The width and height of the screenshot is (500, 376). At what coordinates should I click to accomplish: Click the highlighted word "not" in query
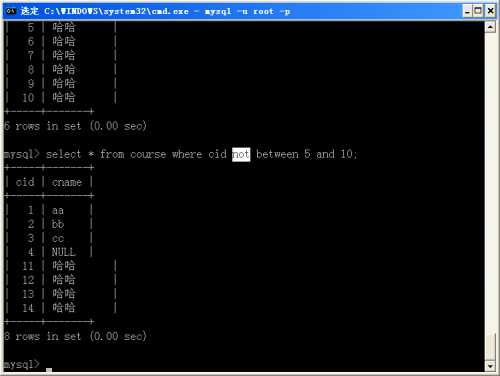tap(241, 154)
